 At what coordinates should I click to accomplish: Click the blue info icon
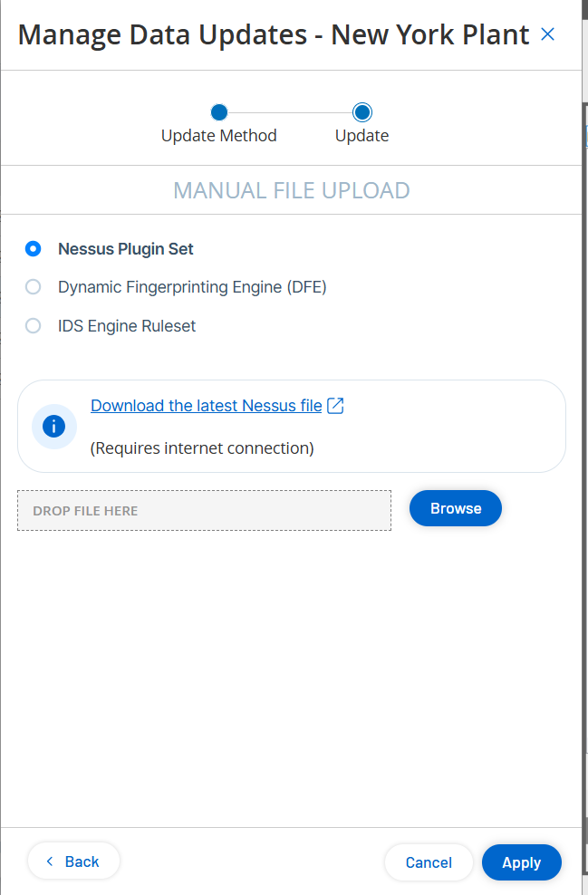tap(54, 426)
